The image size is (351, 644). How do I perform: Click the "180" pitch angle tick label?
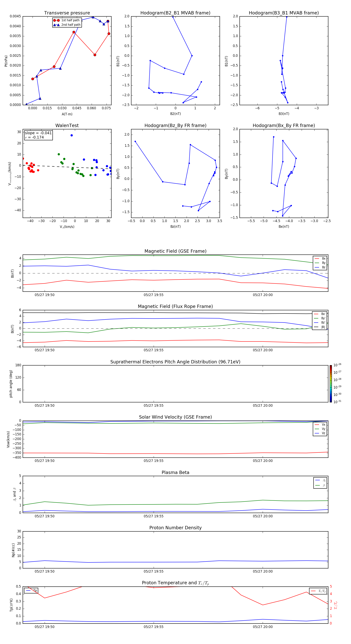[x=18, y=365]
